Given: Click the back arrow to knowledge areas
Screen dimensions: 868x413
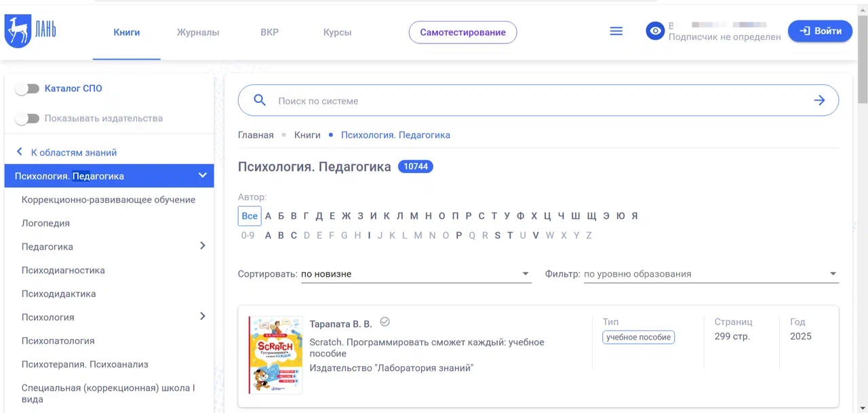Looking at the screenshot, I should click(20, 152).
